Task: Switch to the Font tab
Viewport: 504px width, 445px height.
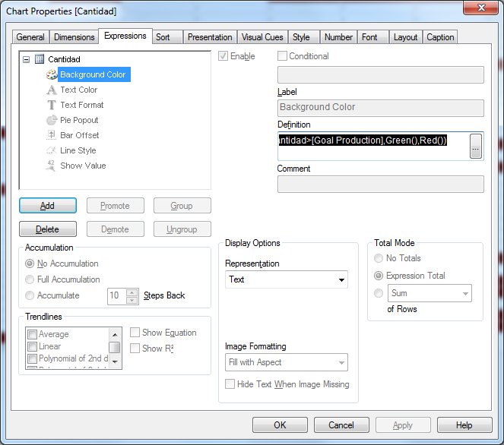Action: pyautogui.click(x=372, y=37)
